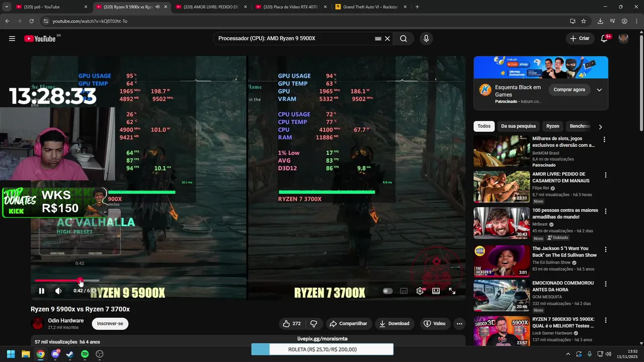Open YouTube notifications bell
This screenshot has width=644, height=362.
click(x=605, y=39)
